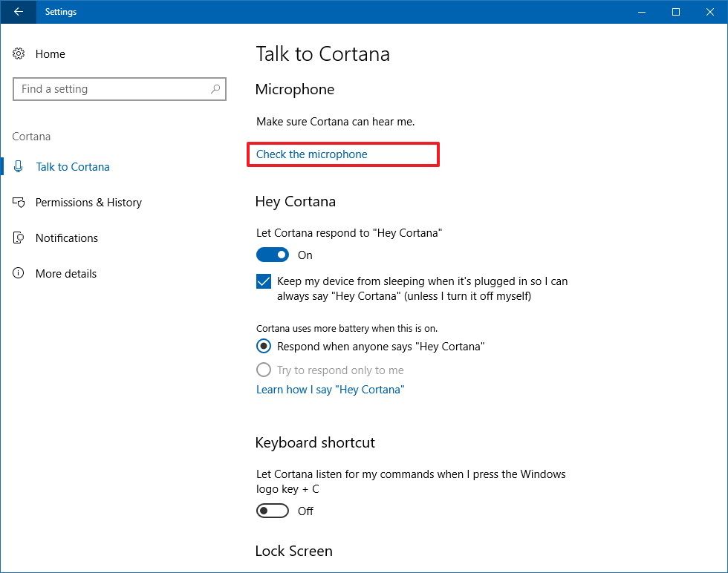728x573 pixels.
Task: Click the Home gear icon
Action: pyautogui.click(x=18, y=53)
